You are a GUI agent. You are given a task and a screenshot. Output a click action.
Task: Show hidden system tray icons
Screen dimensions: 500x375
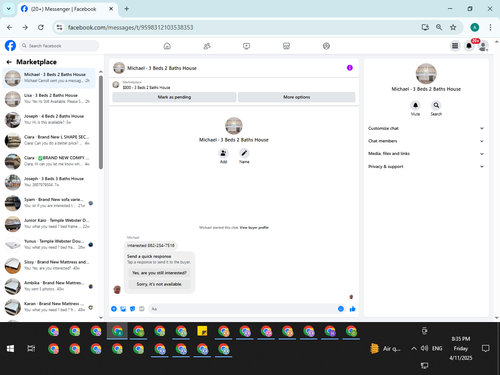click(414, 349)
